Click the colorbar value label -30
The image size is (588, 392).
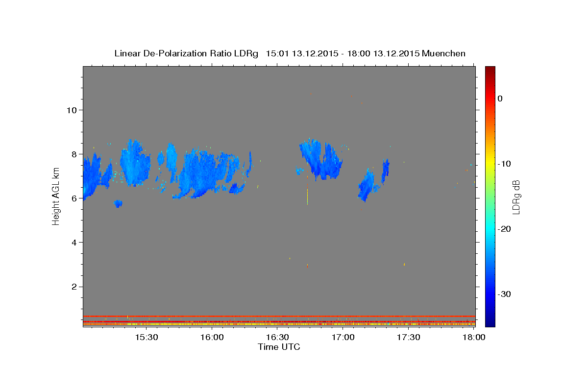click(504, 294)
